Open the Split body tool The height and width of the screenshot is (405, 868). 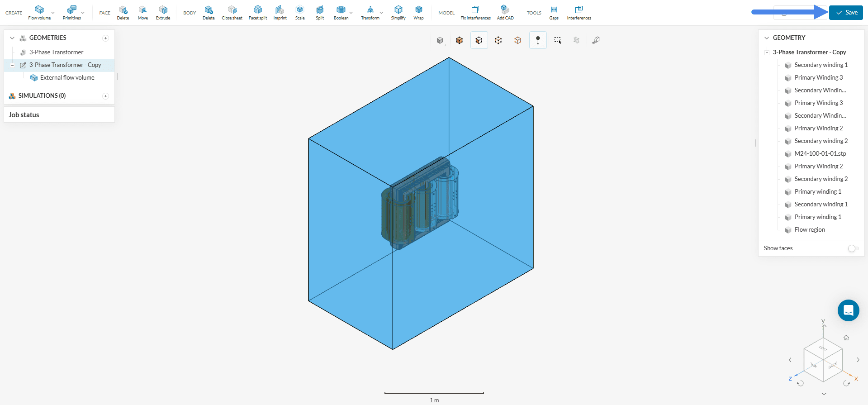(x=320, y=10)
